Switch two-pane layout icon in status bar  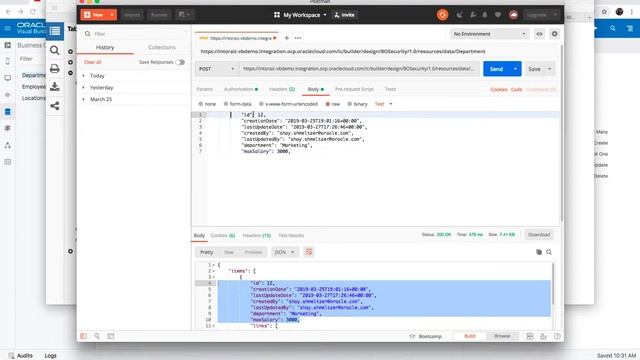coord(530,336)
